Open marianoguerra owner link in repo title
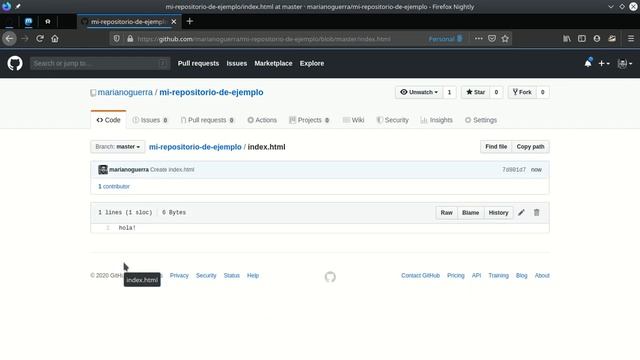The image size is (640, 360). pyautogui.click(x=125, y=92)
